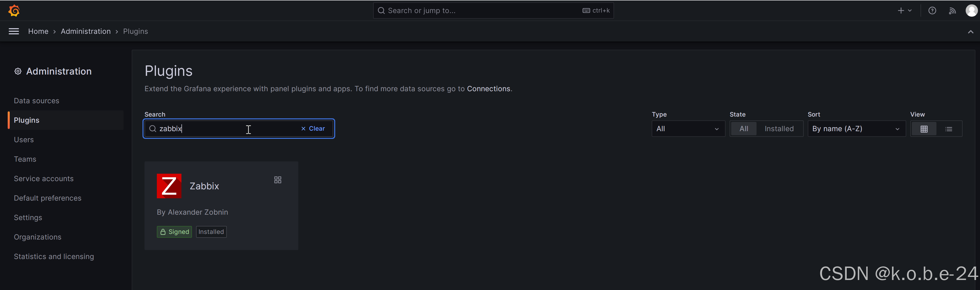Go to Data sources in sidebar
The image size is (980, 290).
37,101
